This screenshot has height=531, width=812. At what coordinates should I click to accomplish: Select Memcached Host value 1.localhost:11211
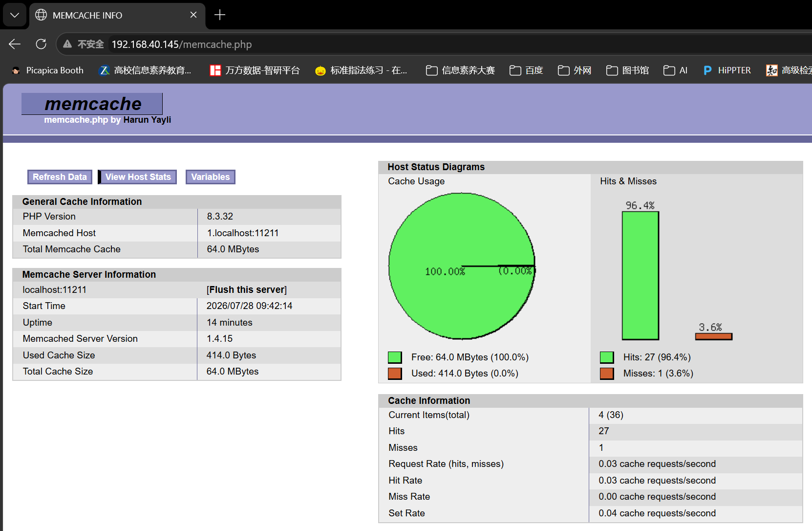point(243,233)
